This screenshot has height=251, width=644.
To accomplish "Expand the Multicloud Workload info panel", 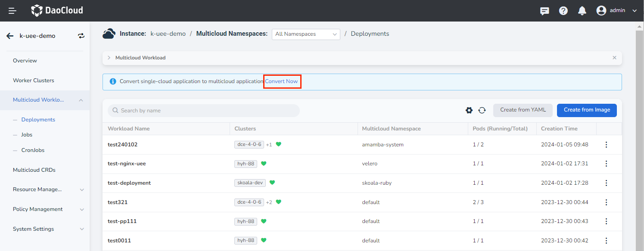I will point(109,58).
